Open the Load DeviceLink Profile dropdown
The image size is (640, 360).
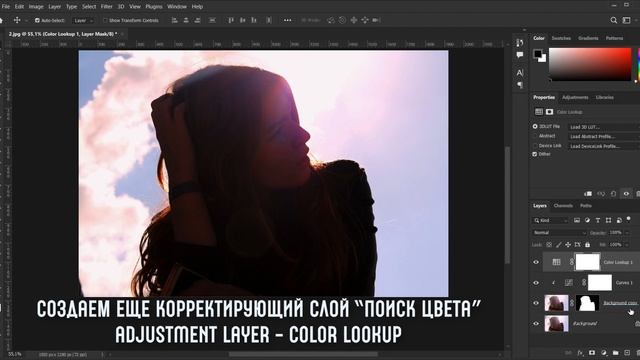[x=604, y=146]
